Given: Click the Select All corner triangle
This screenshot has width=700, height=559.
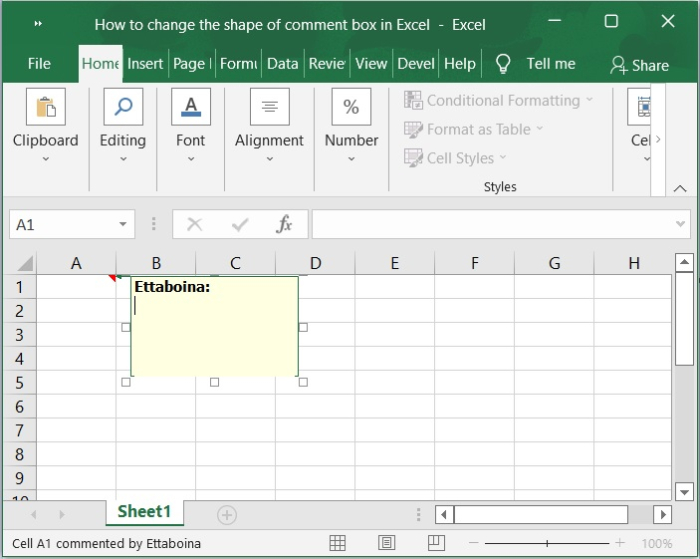Looking at the screenshot, I should [x=25, y=263].
